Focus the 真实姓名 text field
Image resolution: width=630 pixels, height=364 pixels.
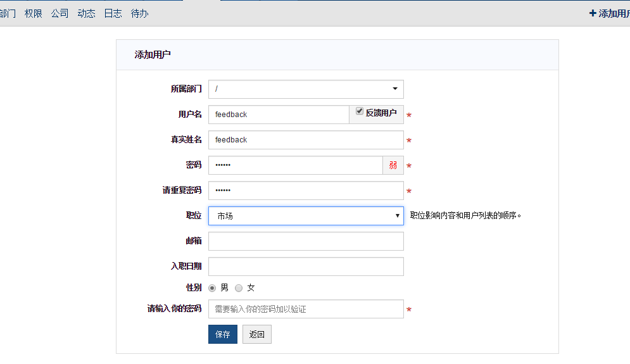[306, 140]
